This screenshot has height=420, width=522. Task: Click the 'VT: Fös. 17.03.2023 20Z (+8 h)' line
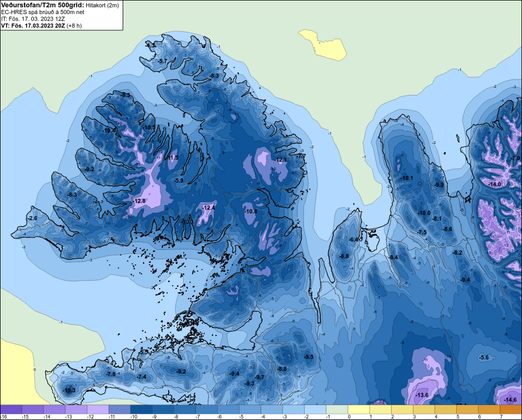(x=41, y=25)
